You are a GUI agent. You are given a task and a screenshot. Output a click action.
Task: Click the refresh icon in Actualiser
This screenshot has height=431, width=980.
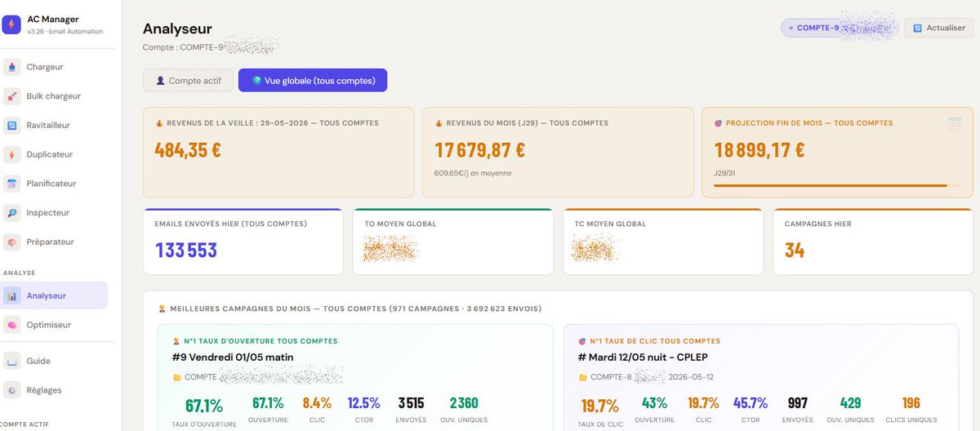point(917,28)
